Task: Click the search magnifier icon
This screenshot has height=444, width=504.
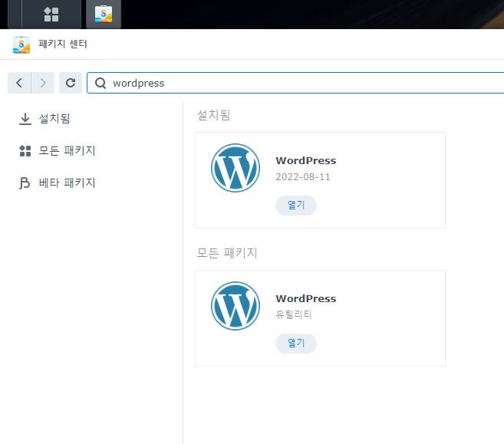Action: (x=100, y=84)
